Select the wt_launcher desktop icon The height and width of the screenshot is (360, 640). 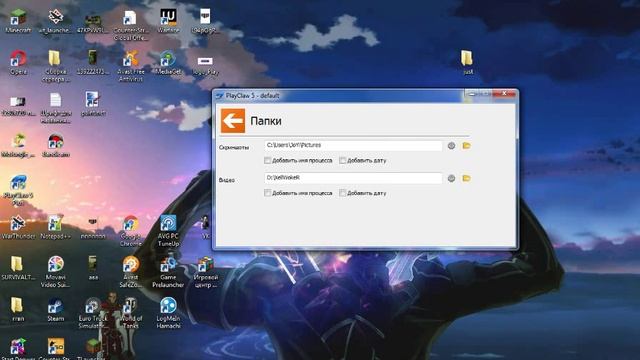(55, 21)
